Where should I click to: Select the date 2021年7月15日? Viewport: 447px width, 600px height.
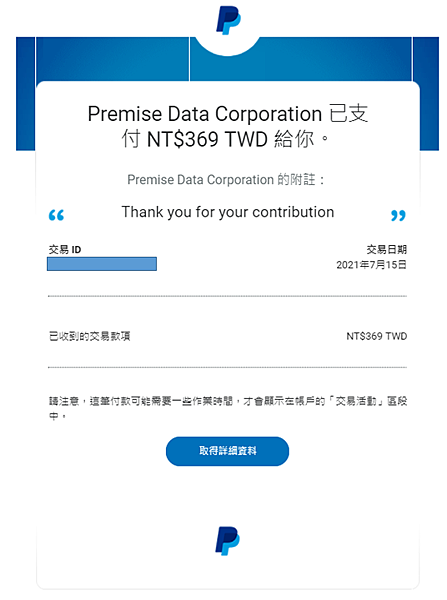click(371, 265)
